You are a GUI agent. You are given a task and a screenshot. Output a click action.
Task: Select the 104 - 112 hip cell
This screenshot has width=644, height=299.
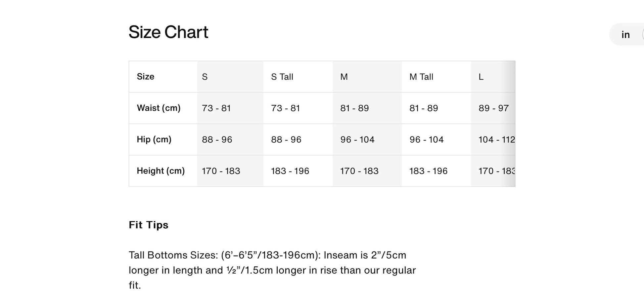(496, 140)
